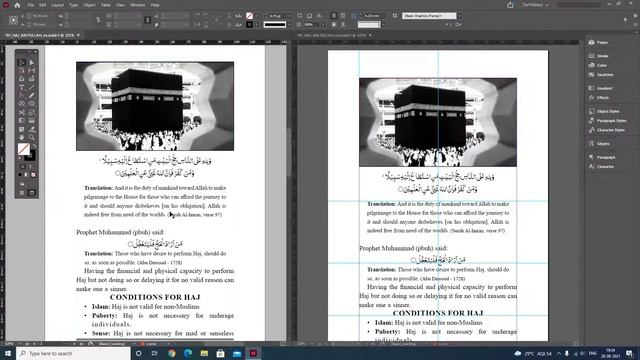This screenshot has width=640, height=360.
Task: Toggle the screen mode button in the toolbox
Action: pyautogui.click(x=31, y=193)
